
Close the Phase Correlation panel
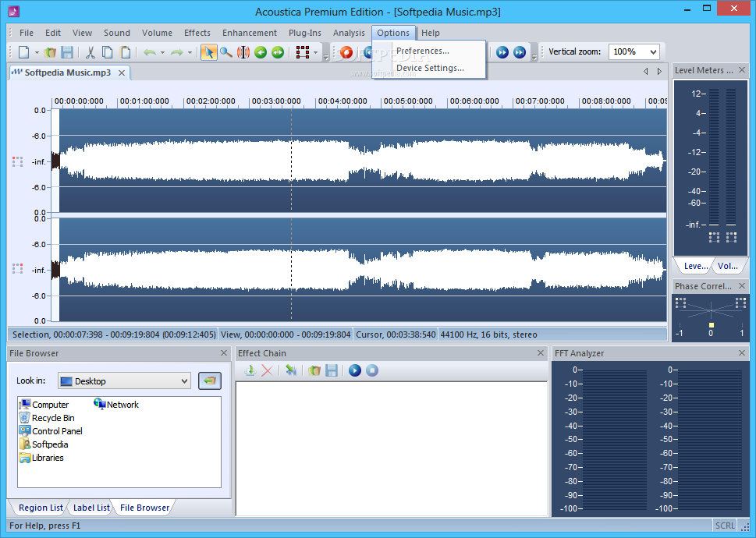(x=742, y=286)
